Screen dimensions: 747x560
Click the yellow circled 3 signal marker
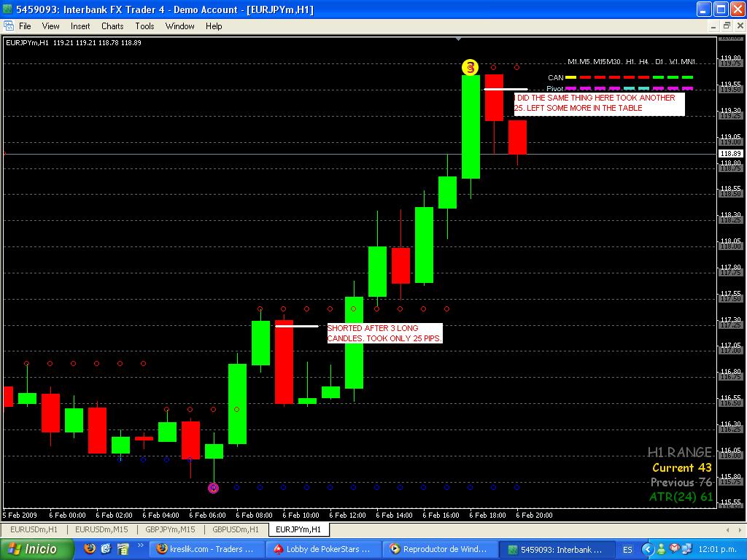[469, 67]
